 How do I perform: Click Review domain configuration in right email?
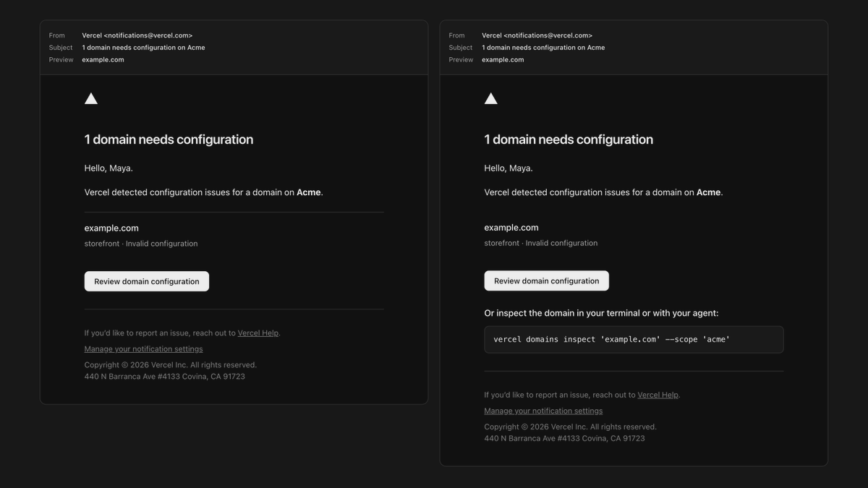click(547, 281)
